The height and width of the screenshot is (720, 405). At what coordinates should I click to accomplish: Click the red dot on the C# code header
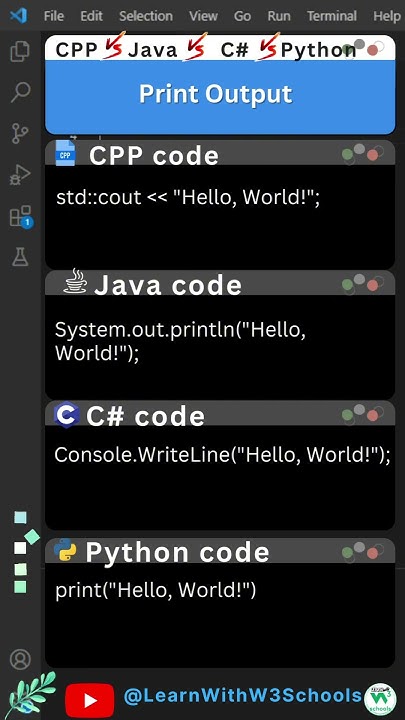point(372,416)
